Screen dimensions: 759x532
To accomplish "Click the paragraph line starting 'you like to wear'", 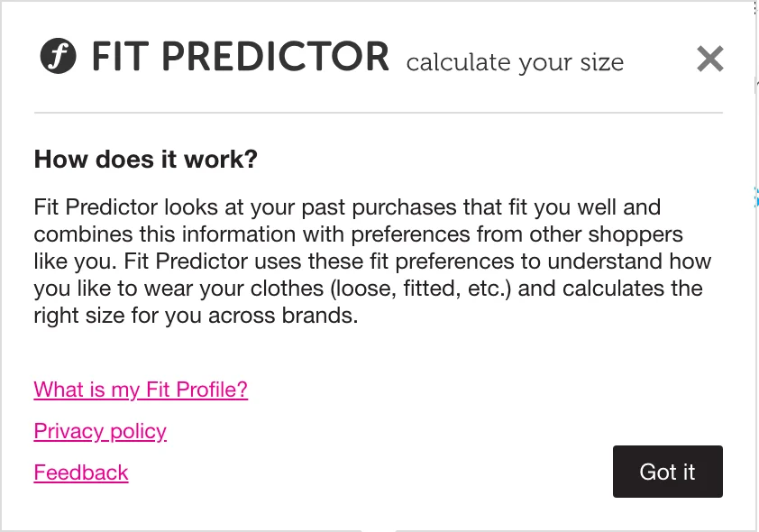I will [368, 289].
